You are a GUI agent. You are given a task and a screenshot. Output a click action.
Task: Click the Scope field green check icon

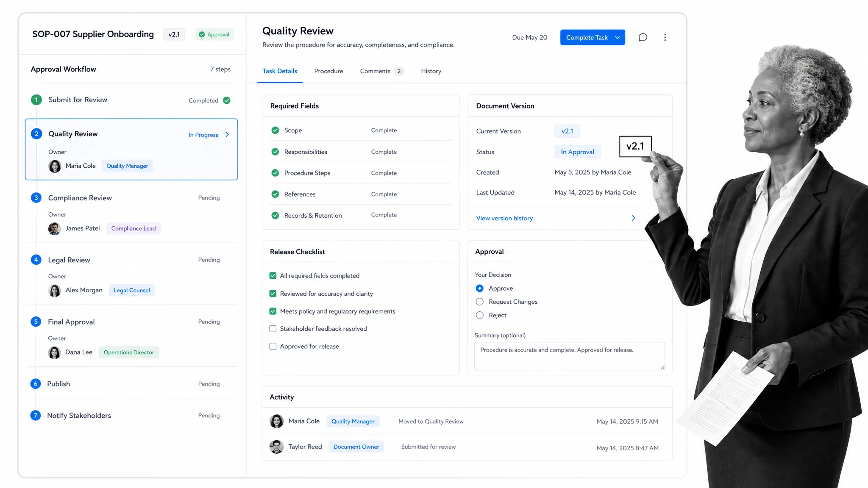point(275,130)
